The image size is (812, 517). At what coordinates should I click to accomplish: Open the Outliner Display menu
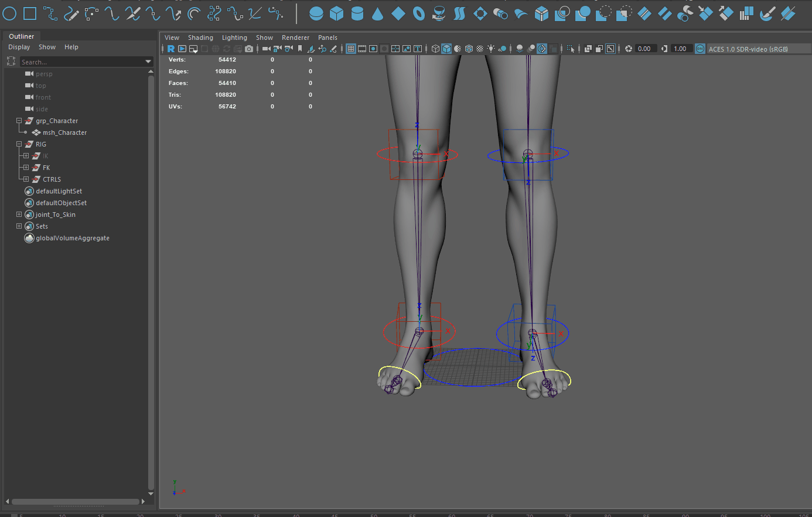click(19, 47)
